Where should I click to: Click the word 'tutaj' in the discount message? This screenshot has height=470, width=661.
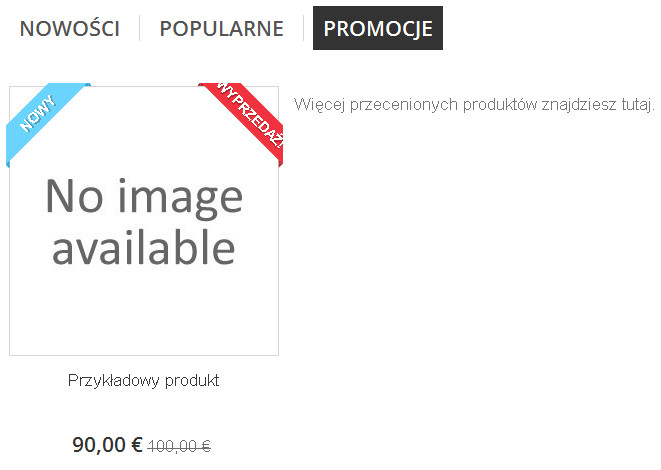click(x=636, y=104)
